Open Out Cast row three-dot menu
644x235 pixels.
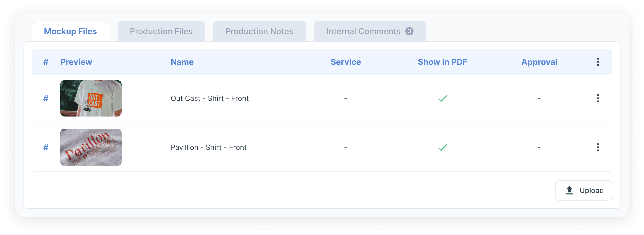(598, 98)
